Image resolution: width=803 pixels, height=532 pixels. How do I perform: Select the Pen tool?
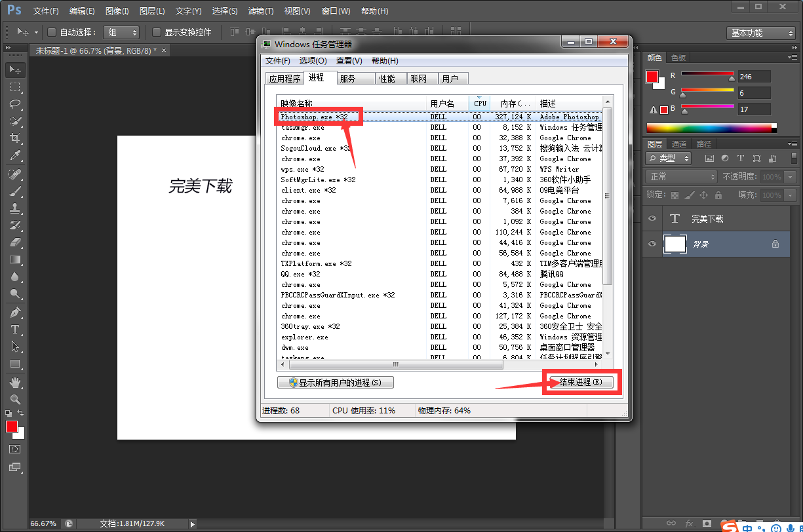pyautogui.click(x=15, y=313)
